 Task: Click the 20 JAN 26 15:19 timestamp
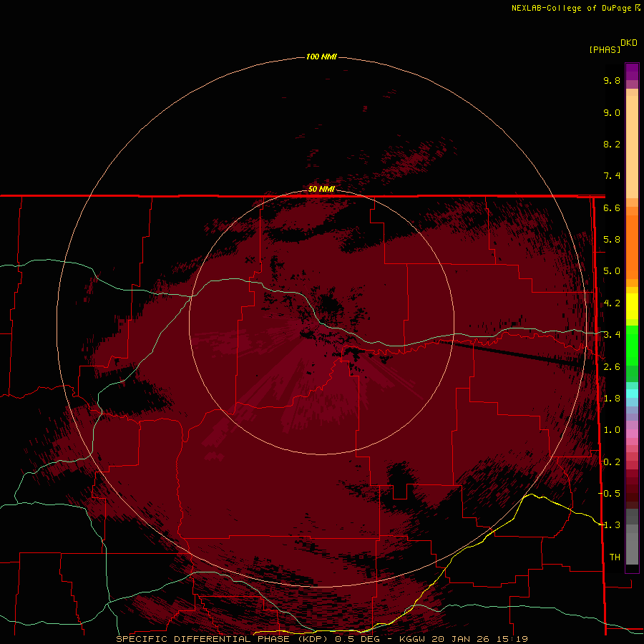(479, 639)
